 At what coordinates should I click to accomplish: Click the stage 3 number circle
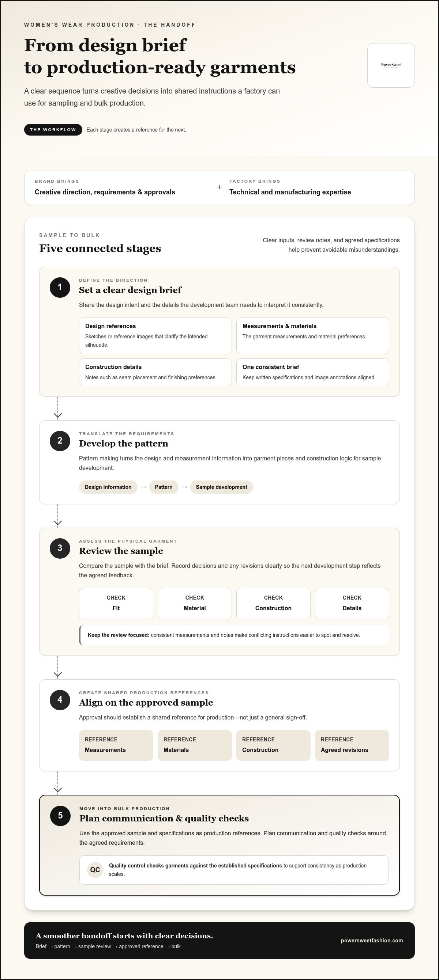(x=60, y=548)
